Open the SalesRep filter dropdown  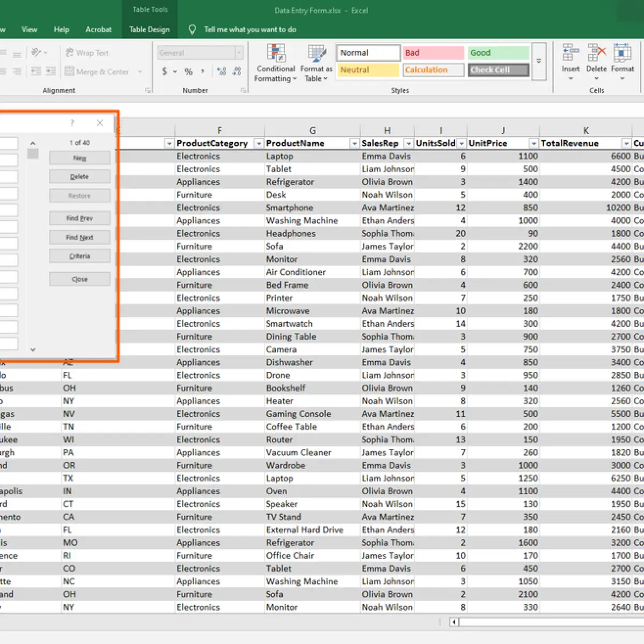coord(408,143)
